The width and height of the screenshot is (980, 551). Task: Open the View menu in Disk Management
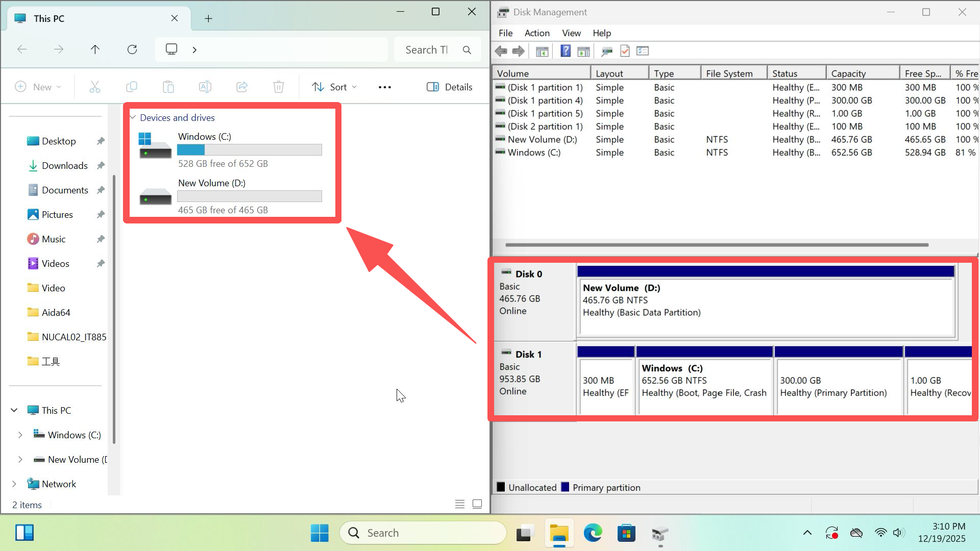(x=571, y=33)
